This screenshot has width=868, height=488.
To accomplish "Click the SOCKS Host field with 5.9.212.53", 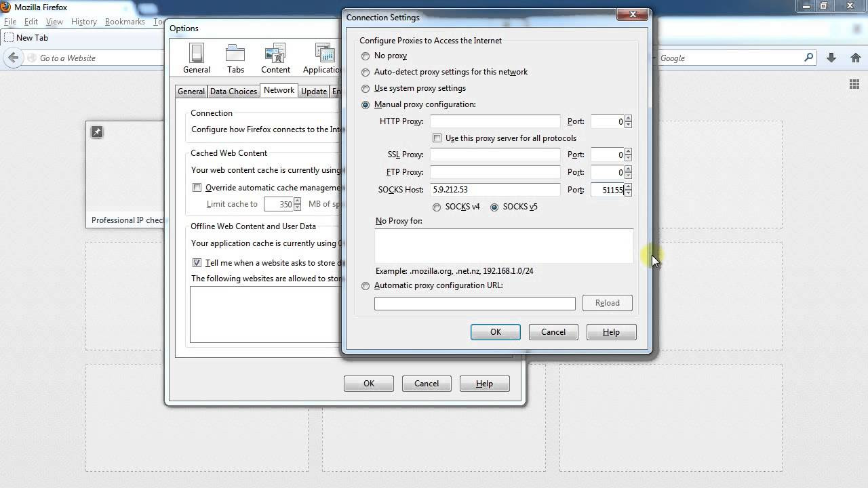I will (495, 190).
